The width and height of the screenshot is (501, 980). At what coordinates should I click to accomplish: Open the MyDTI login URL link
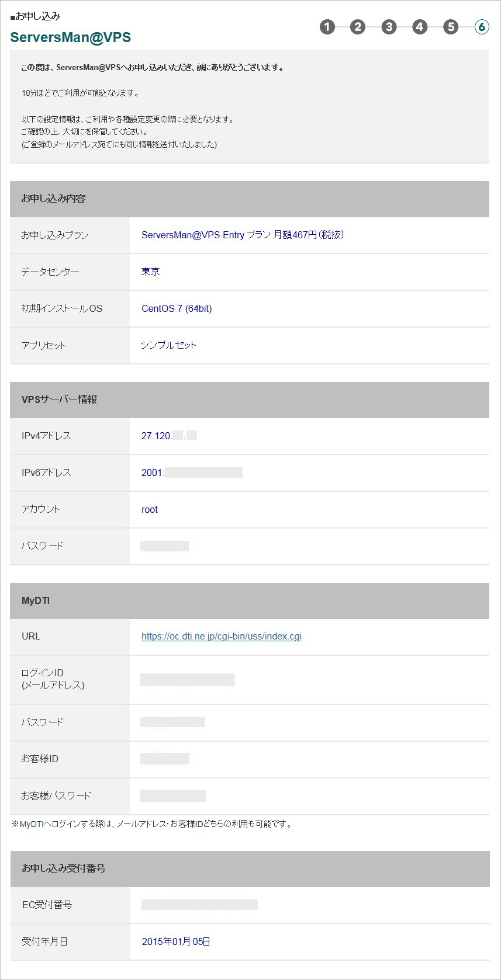[222, 637]
